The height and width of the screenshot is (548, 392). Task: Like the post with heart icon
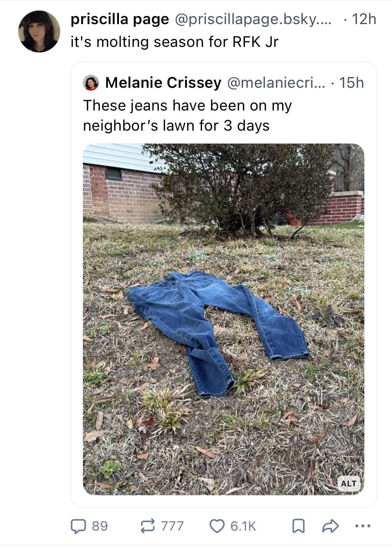pyautogui.click(x=217, y=526)
